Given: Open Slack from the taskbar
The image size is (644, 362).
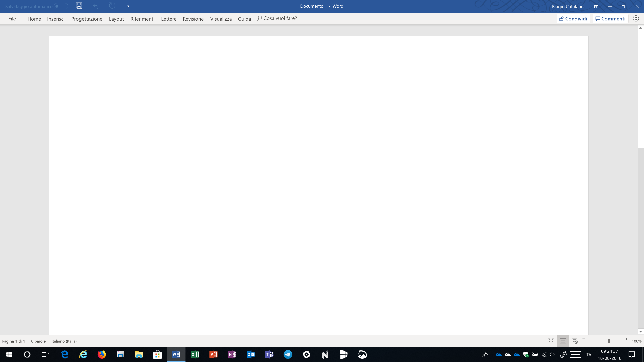Looking at the screenshot, I should 307,354.
